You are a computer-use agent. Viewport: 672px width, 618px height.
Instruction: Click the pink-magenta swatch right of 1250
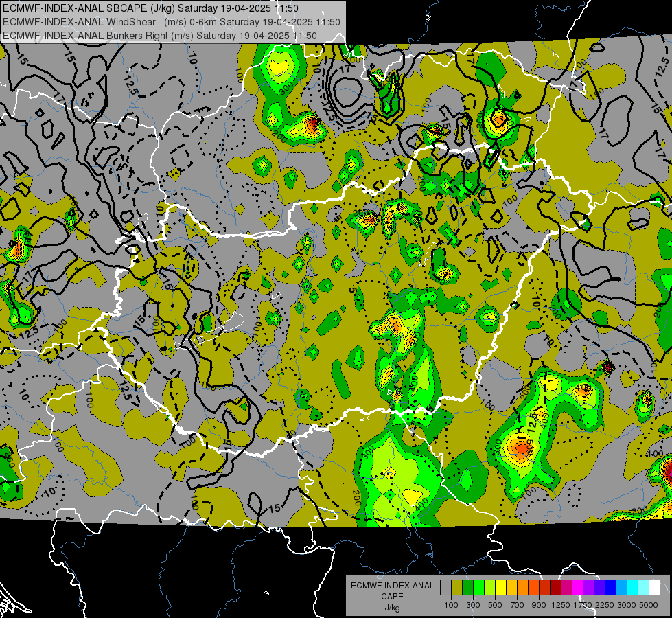pos(566,588)
